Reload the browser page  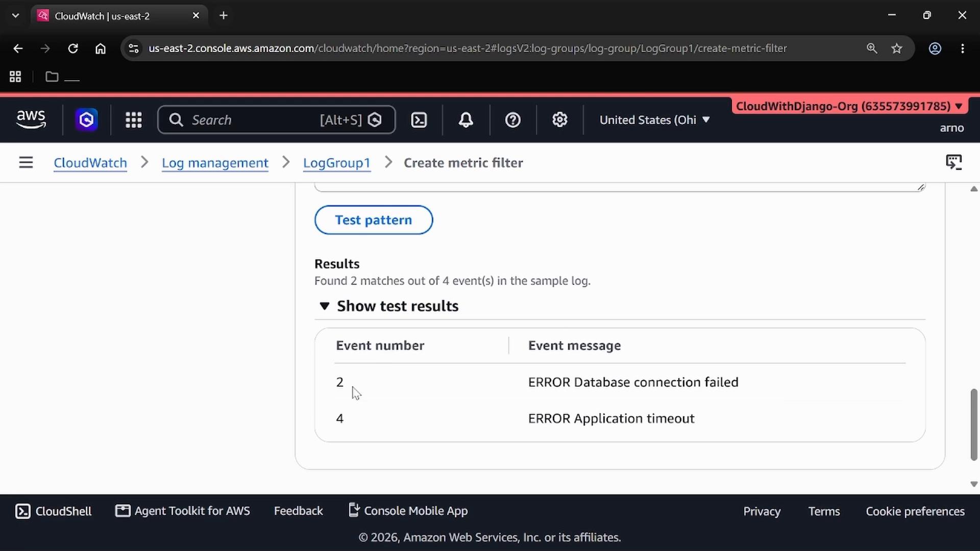[x=73, y=48]
